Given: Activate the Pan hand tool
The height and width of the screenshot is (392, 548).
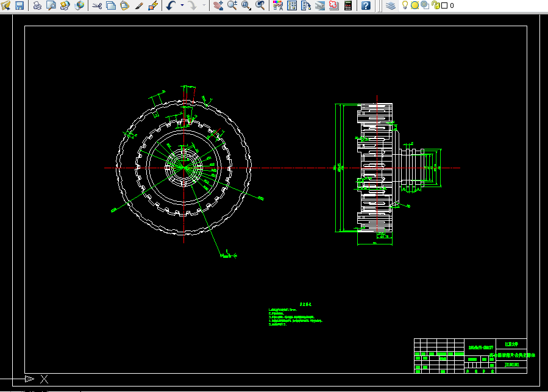Looking at the screenshot, I should (218, 5).
